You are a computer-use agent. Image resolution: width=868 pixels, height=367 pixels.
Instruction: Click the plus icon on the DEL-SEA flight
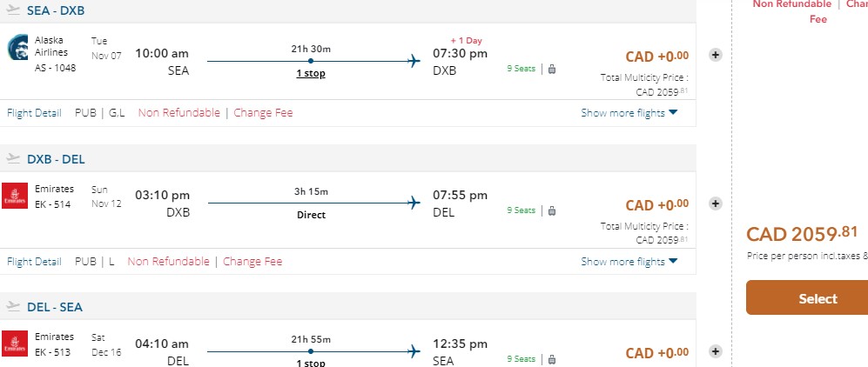tap(716, 351)
